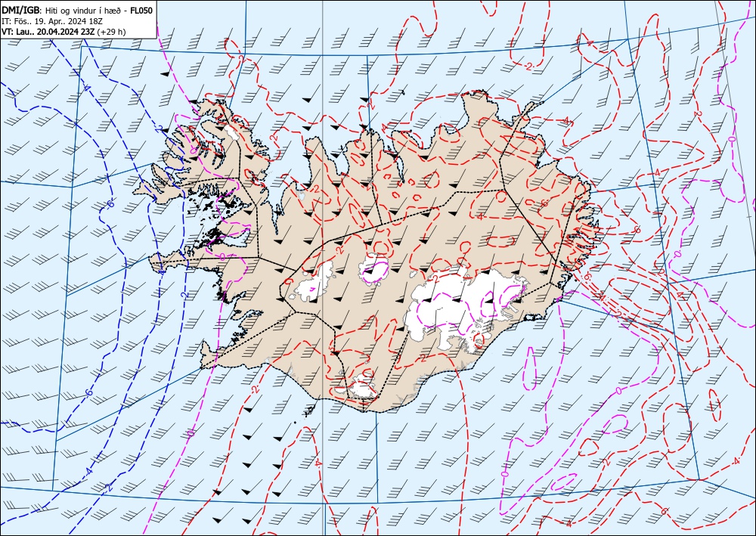Screen dimensions: 756x536
Task: Click the "(+29 h)" forecast offset text
Action: tap(111, 32)
